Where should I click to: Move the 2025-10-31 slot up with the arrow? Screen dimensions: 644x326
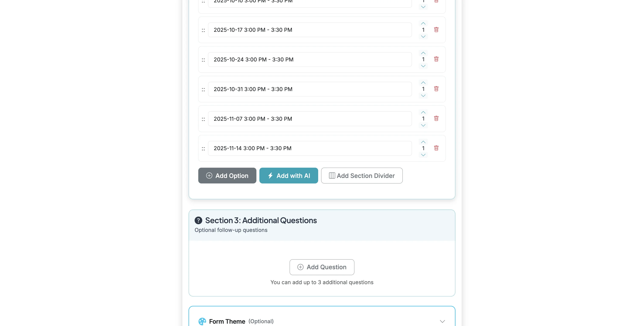coord(423,82)
